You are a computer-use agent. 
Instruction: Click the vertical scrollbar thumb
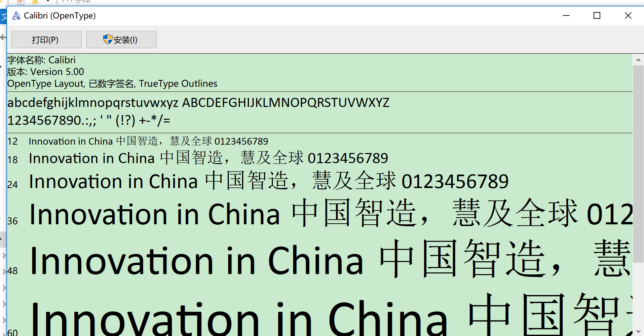pos(638,164)
